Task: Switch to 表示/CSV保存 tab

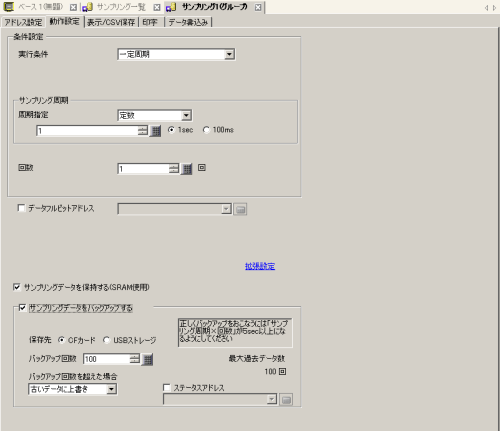Action: click(x=111, y=22)
